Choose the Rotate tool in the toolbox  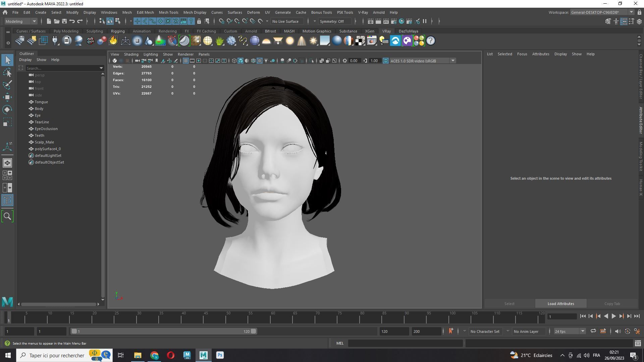pos(7,110)
